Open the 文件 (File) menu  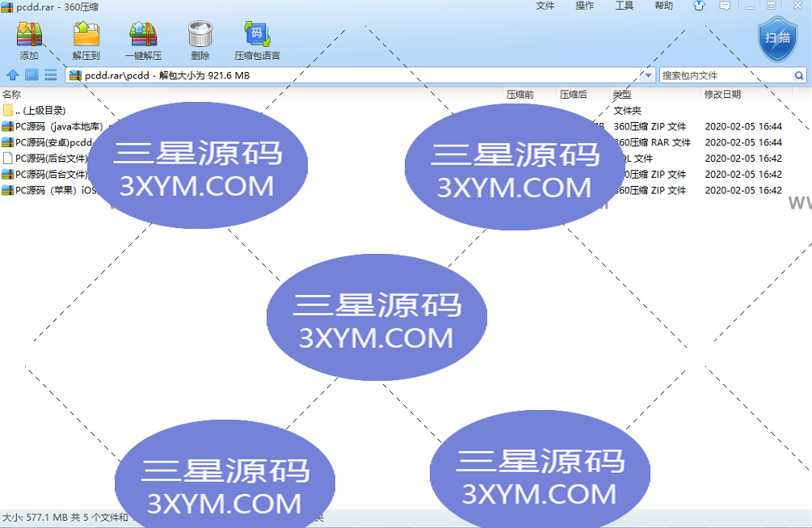coord(545,6)
